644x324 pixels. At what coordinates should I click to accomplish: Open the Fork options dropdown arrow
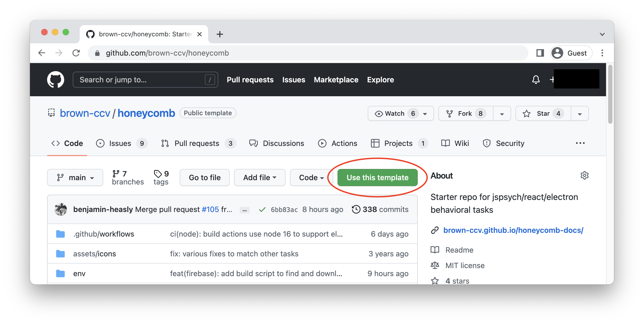click(502, 114)
